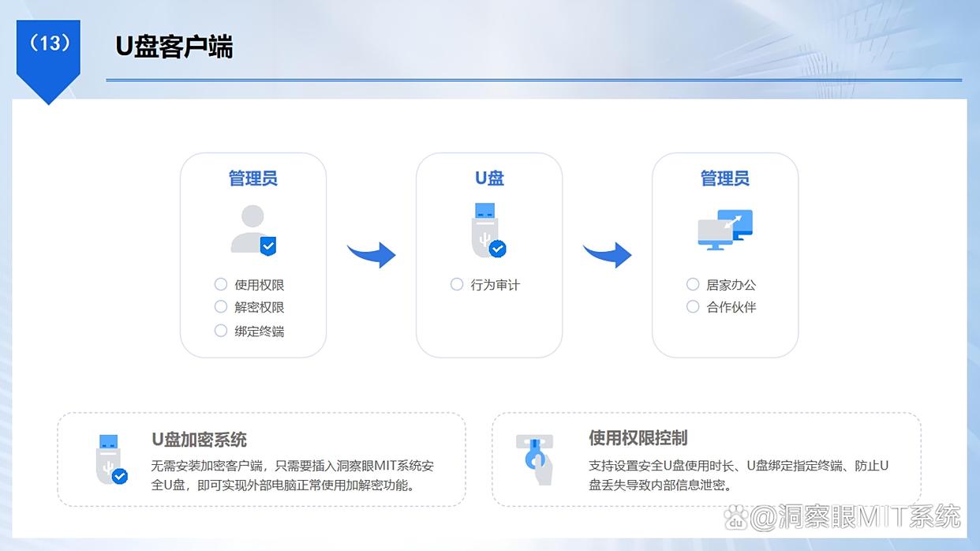This screenshot has height=551, width=980.
Task: Click the 合作伙伴 label text
Action: [x=731, y=307]
